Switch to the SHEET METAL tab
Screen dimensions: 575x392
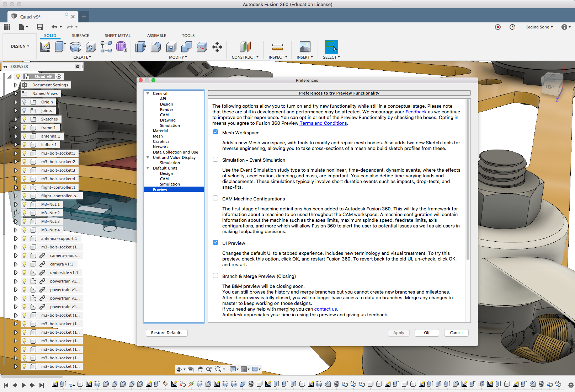point(118,36)
